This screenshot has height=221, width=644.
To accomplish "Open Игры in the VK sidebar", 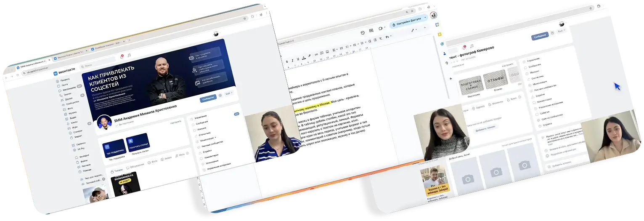I will click(x=73, y=127).
